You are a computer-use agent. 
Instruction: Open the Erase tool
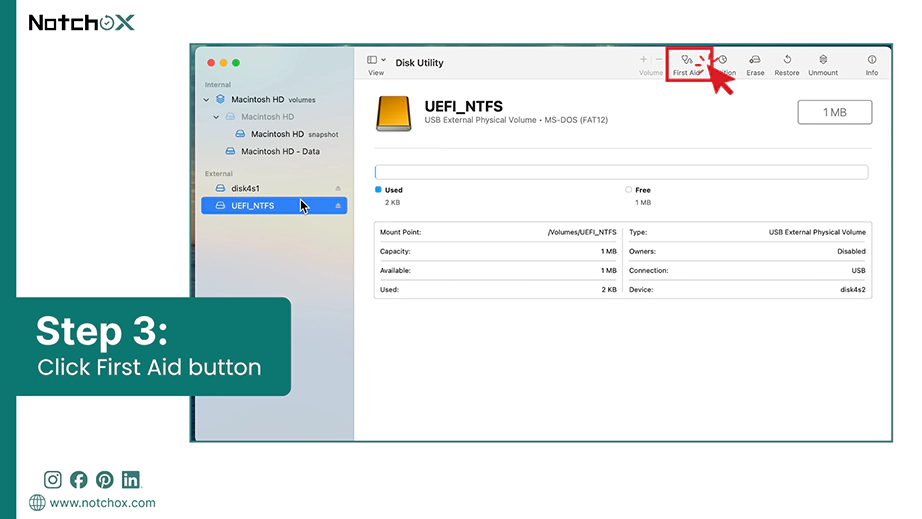[x=755, y=60]
